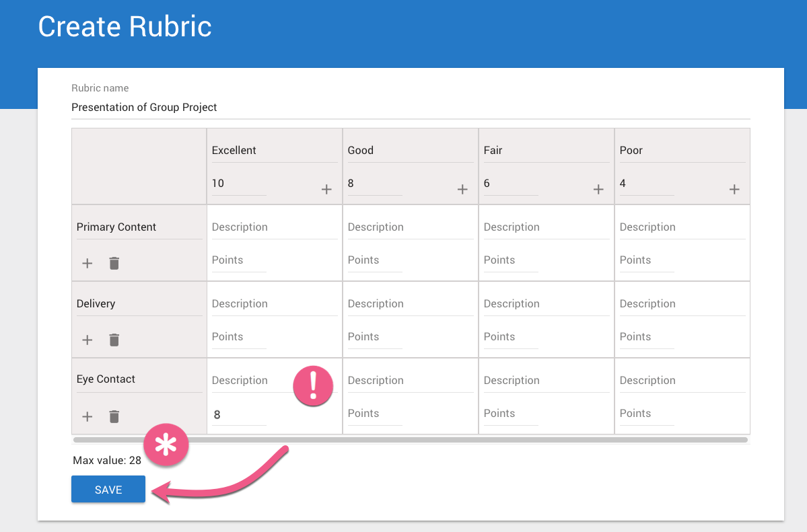807x532 pixels.
Task: Add a row below Eye Contact
Action: click(x=87, y=416)
